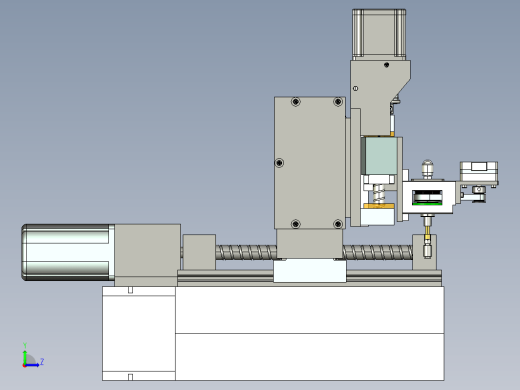The width and height of the screenshot is (520, 390).
Task: Select the large white base block
Action: pos(310,333)
